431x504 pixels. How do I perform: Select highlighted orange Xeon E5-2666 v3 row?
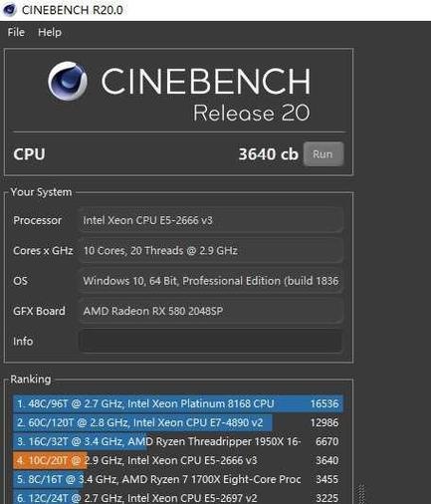point(178,460)
